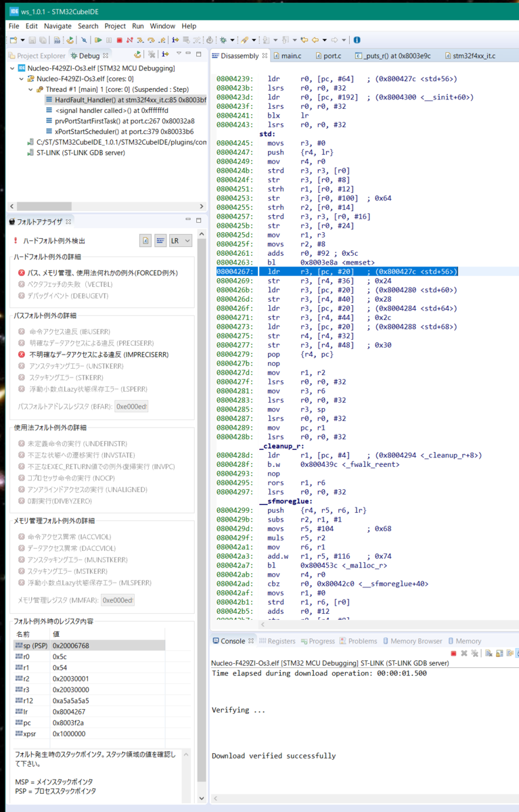Select <signal handler called>() stack frame
519x812 pixels.
(x=107, y=110)
